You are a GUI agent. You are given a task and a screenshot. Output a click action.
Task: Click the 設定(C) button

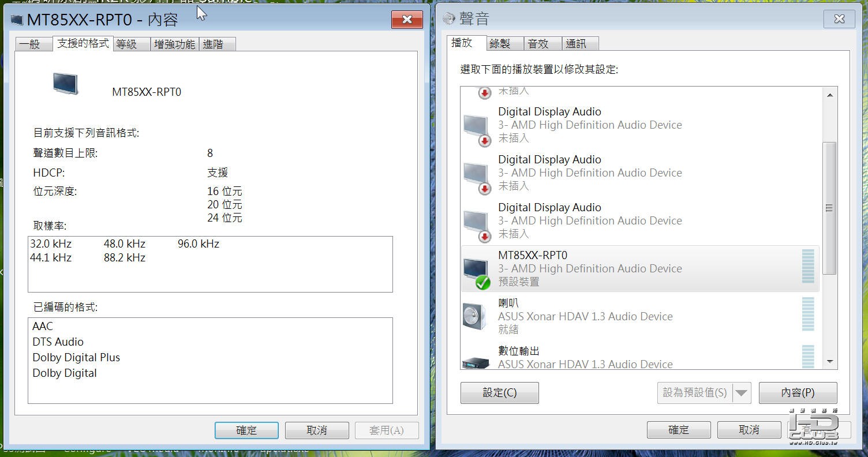(500, 393)
